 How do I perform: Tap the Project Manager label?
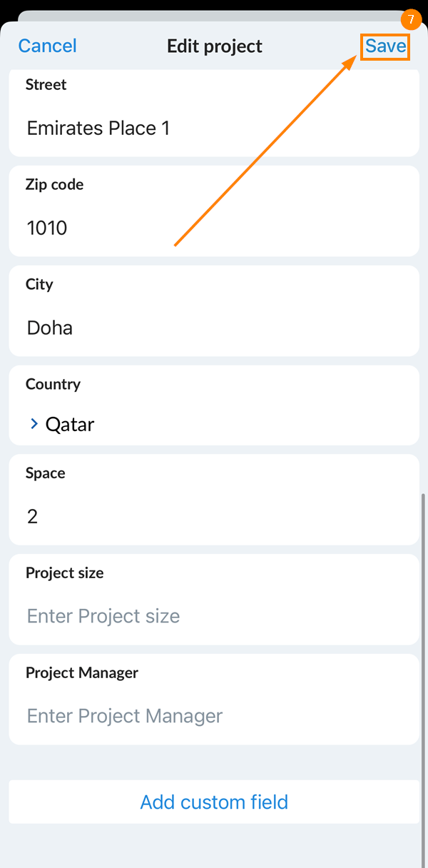pyautogui.click(x=82, y=672)
